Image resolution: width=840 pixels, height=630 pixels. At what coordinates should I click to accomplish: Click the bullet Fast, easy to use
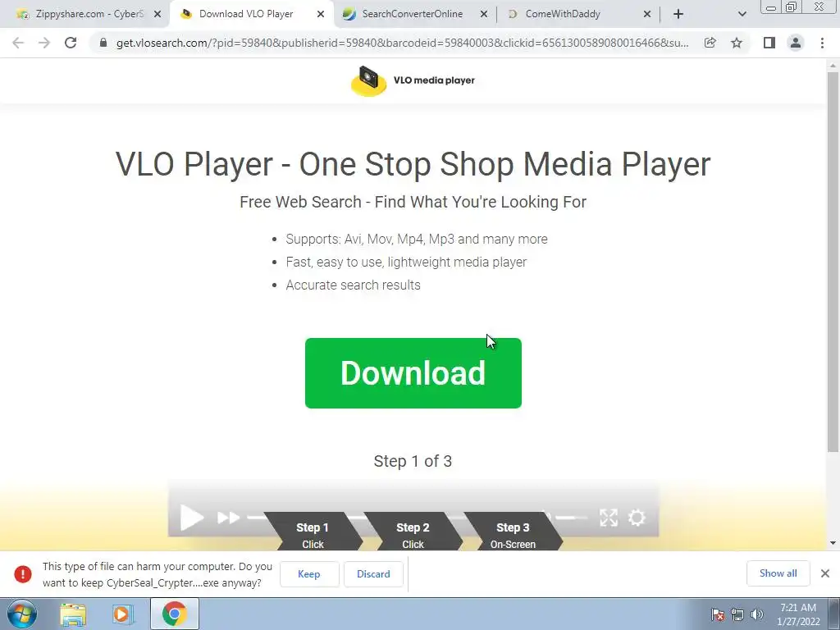click(x=406, y=262)
